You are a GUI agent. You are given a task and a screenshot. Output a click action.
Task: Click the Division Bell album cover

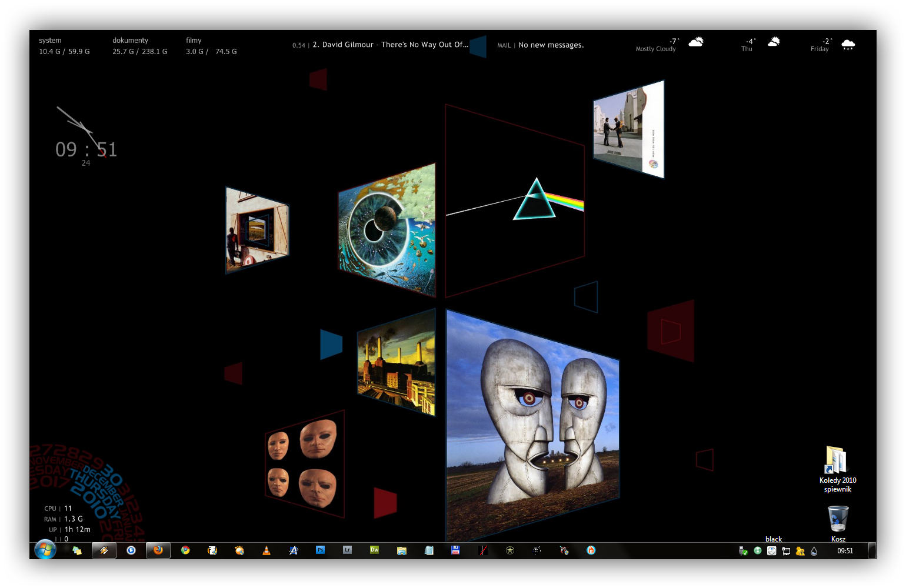pos(532,423)
